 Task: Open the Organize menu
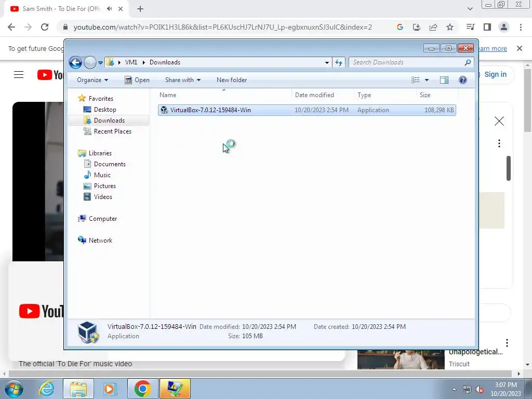pyautogui.click(x=92, y=80)
